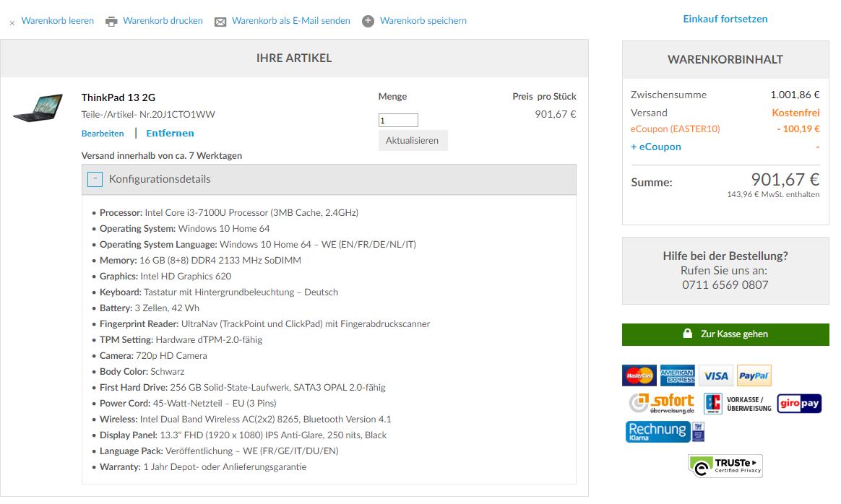
Task: Collapse Konfigurationsdetails with the minus box
Action: 95,179
